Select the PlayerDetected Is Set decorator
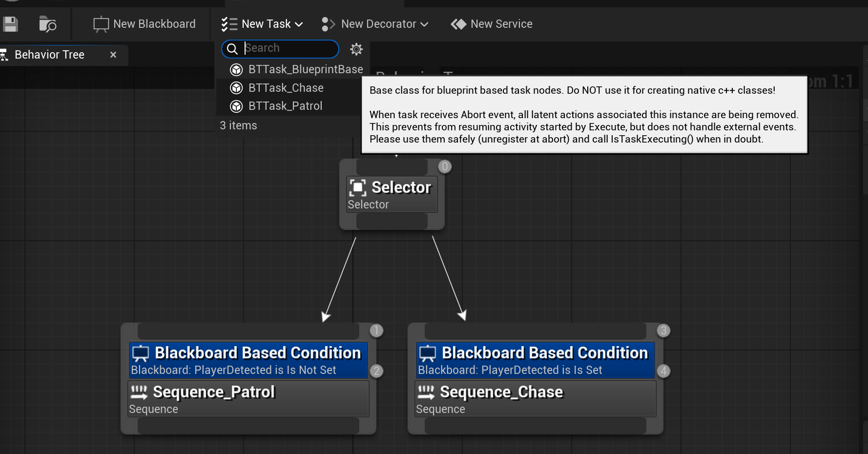 (x=536, y=360)
